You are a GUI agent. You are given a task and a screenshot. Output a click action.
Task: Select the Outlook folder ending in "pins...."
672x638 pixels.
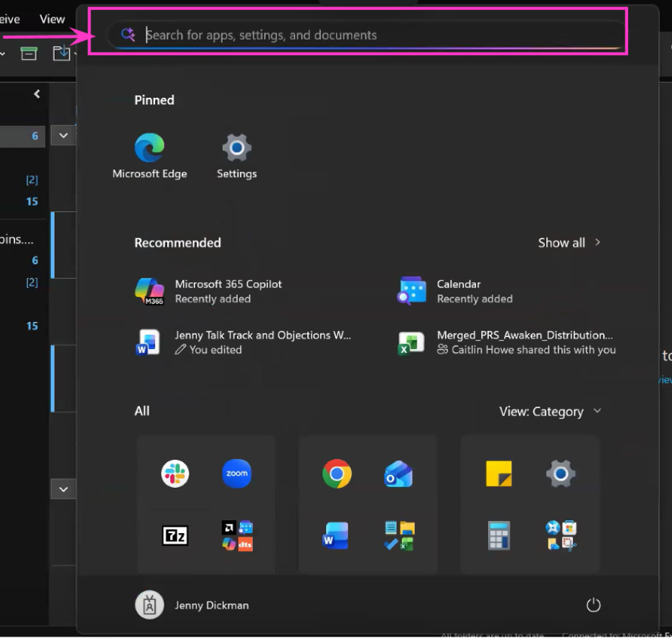pos(17,239)
